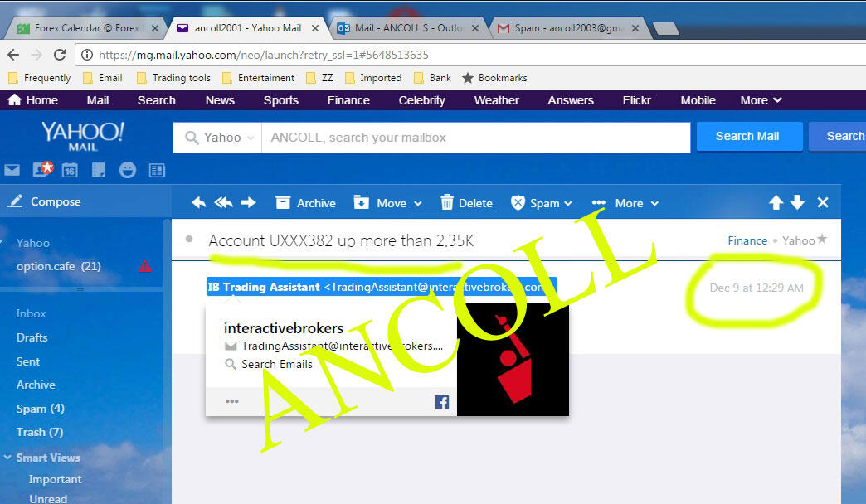This screenshot has width=866, height=504.
Task: Reload the current page
Action: pyautogui.click(x=60, y=55)
